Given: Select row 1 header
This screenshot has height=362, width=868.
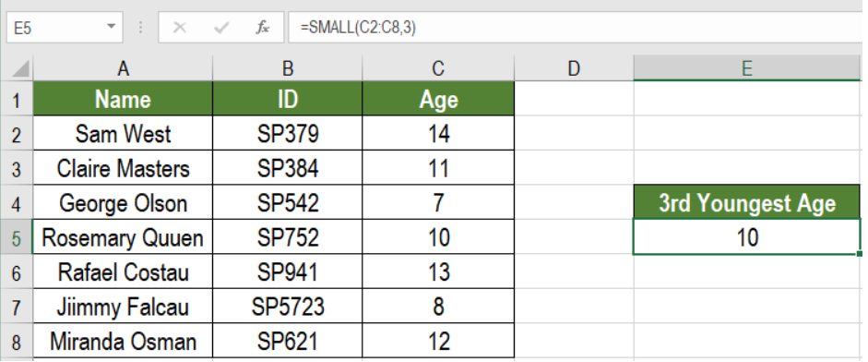Looking at the screenshot, I should [17, 99].
